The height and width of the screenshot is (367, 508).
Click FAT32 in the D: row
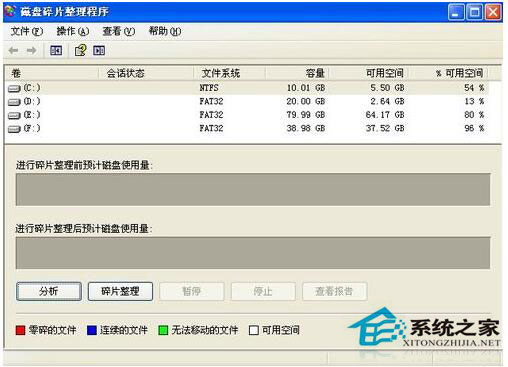(211, 101)
